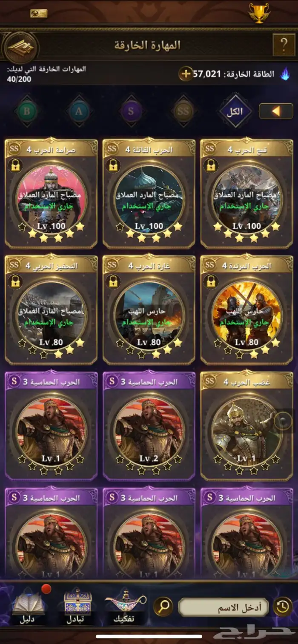298x644 pixels.
Task: Toggle the lock on صرامة الحرب 4 card
Action: [15, 165]
